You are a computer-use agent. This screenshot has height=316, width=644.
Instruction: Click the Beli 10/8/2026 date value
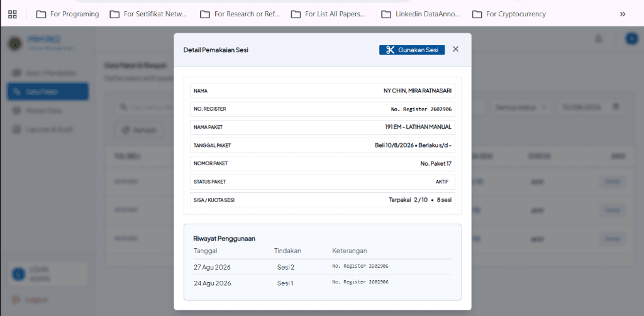click(x=395, y=145)
